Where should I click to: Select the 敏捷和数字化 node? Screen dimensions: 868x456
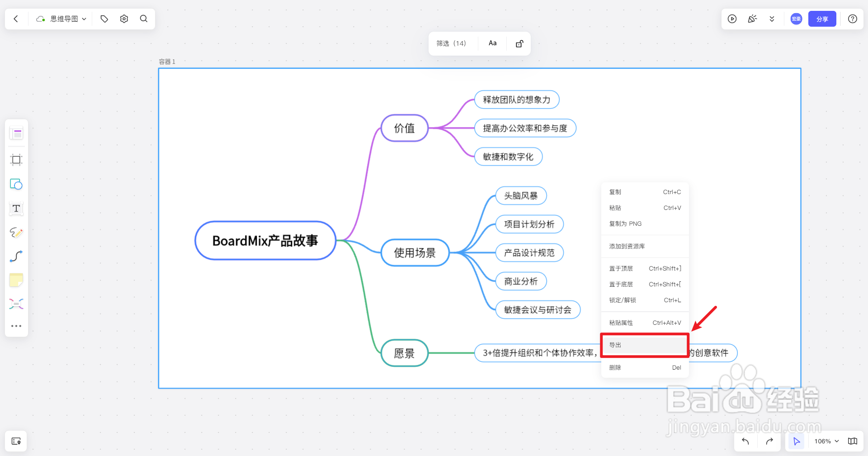tap(508, 157)
